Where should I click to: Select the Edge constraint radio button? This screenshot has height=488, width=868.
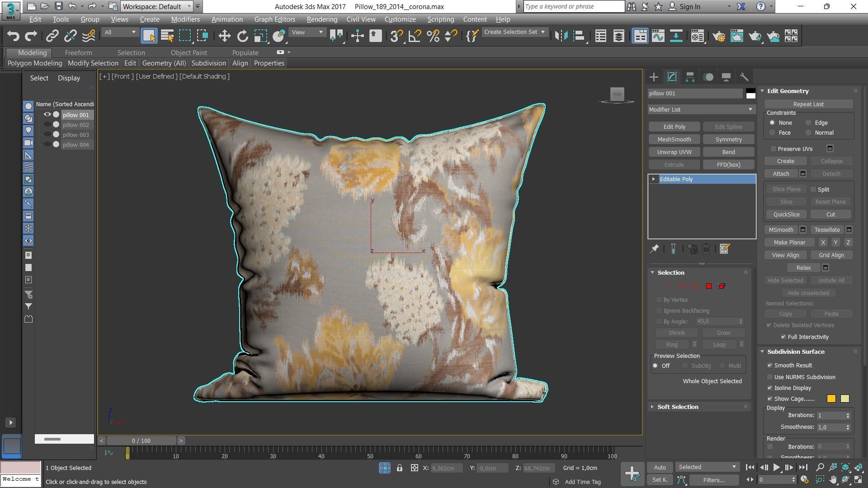pyautogui.click(x=808, y=123)
